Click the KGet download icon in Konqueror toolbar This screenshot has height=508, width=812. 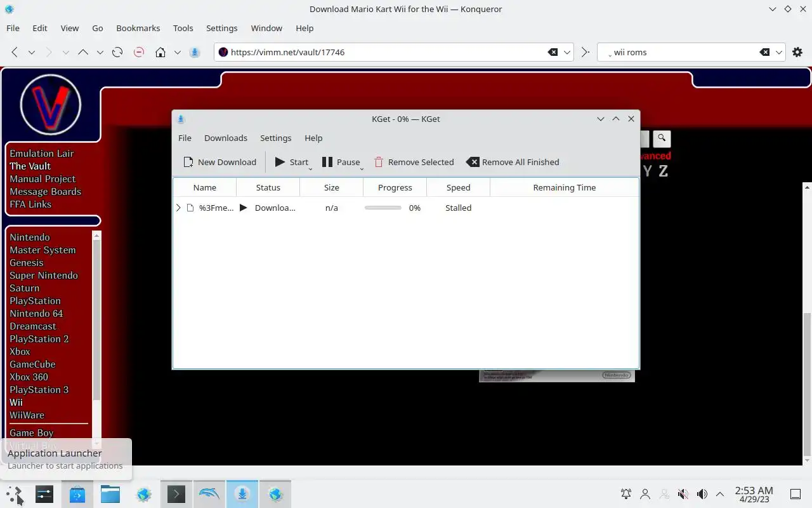pyautogui.click(x=195, y=52)
